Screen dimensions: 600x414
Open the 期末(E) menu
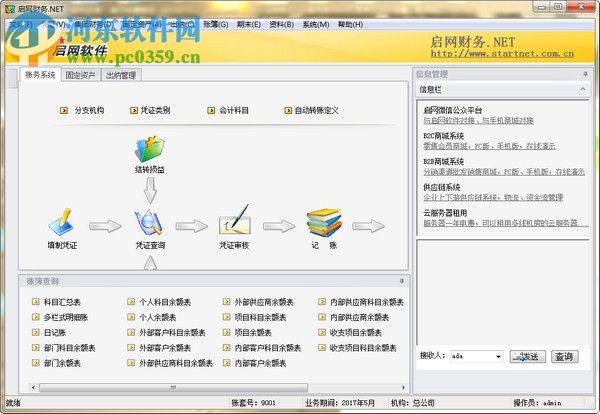(249, 24)
